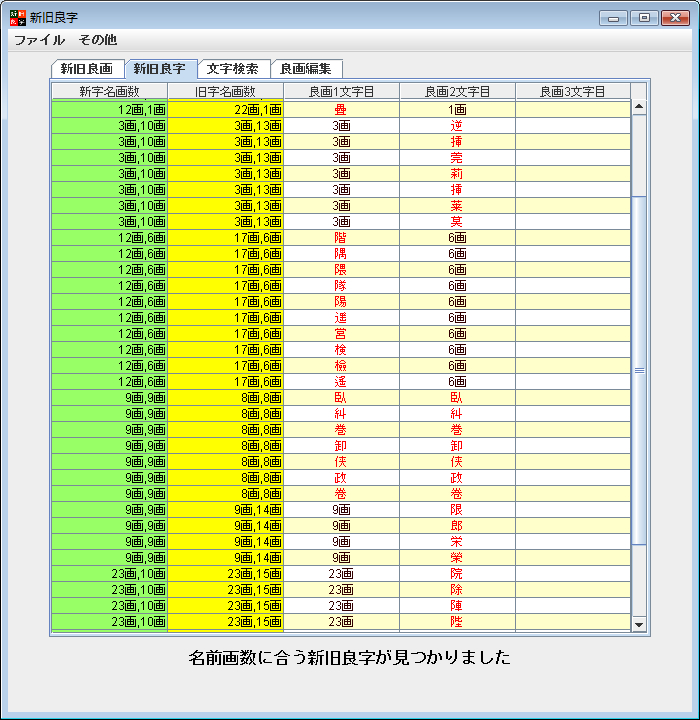Select the green 12画,1画 cell
Viewport: 700px width, 720px height.
pos(109,110)
